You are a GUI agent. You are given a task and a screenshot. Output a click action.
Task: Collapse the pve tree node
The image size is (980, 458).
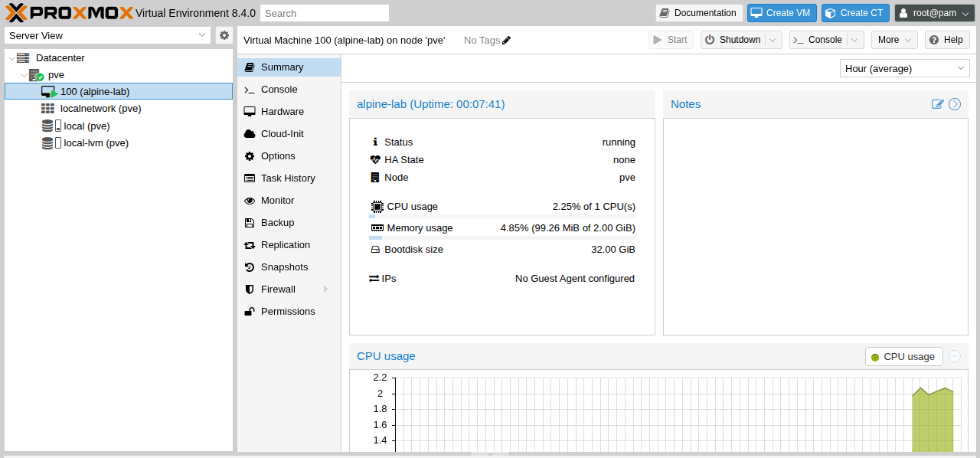(x=24, y=75)
